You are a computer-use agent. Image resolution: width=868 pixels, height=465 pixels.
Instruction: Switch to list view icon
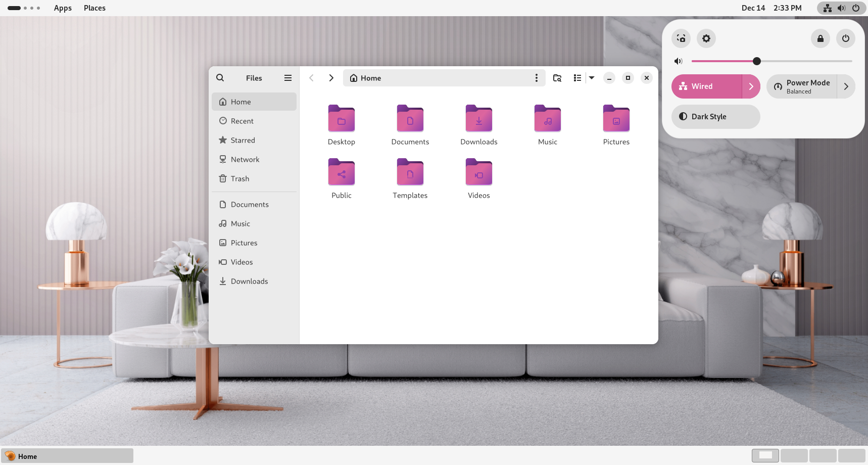pos(577,78)
